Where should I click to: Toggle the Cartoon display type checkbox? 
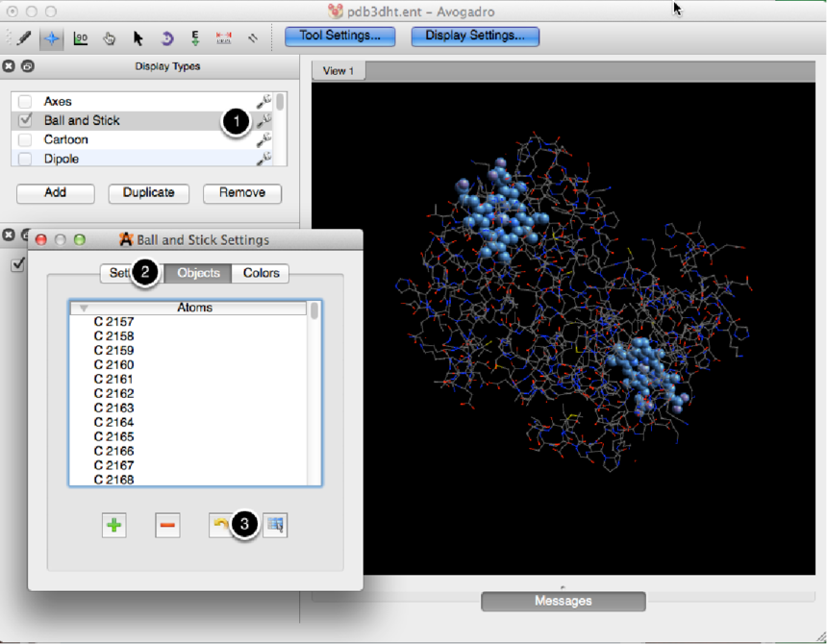click(26, 140)
